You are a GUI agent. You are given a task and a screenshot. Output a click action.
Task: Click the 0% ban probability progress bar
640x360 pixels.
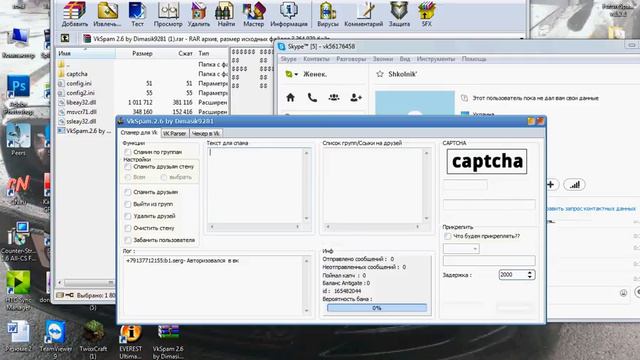click(377, 308)
